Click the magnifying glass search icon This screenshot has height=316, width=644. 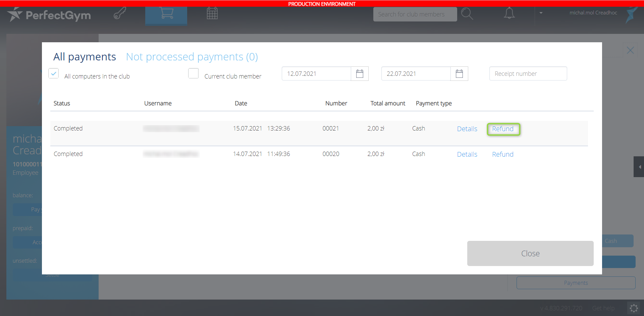tap(467, 14)
